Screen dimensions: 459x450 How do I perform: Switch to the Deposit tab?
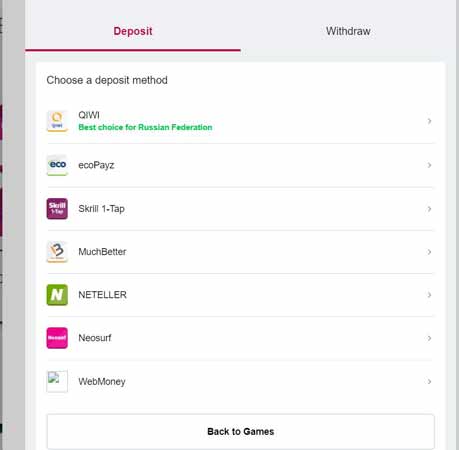[133, 31]
